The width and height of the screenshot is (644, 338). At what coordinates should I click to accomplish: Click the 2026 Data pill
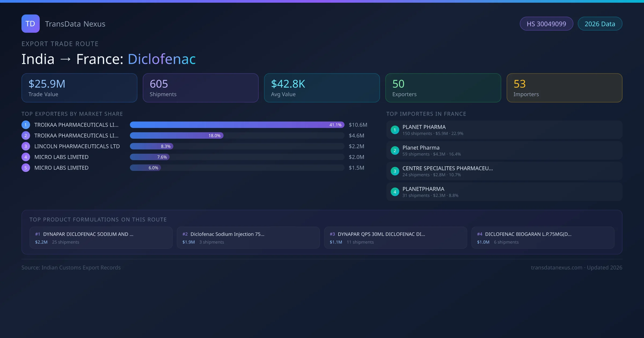click(x=600, y=24)
